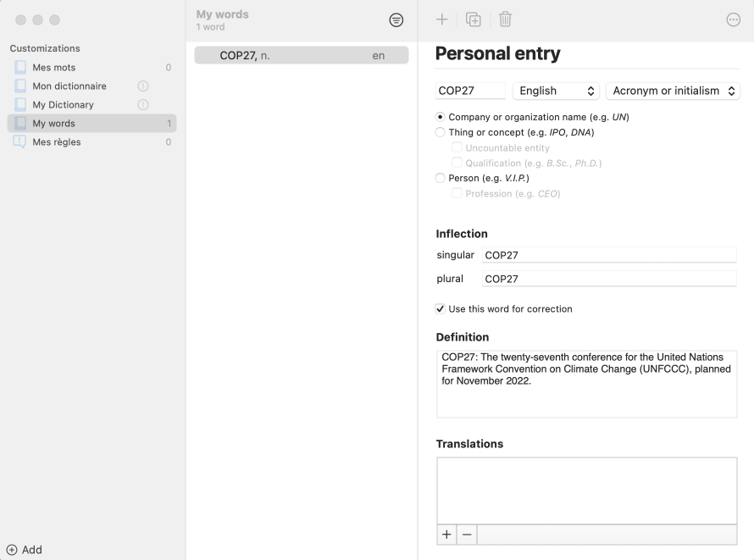Click into the Definition text area
Screen dimensions: 754x560
tap(586, 384)
